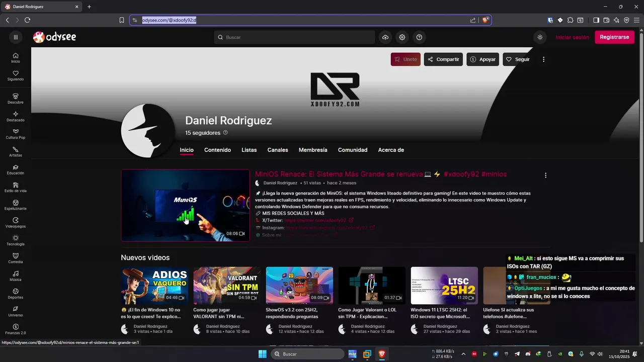Switch to the Inicio channel tab
Image resolution: width=644 pixels, height=362 pixels.
pos(187,150)
